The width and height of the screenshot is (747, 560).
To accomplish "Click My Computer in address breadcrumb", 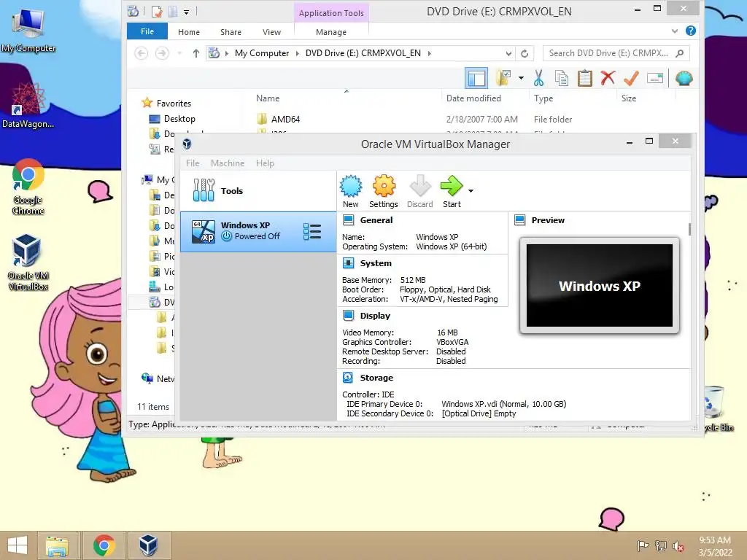I will (262, 53).
